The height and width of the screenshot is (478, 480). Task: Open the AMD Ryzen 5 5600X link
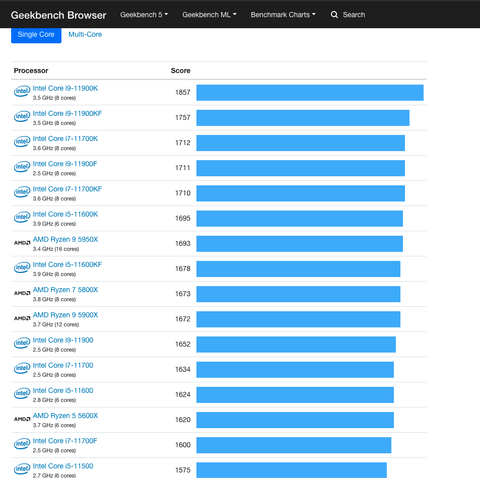(x=65, y=416)
